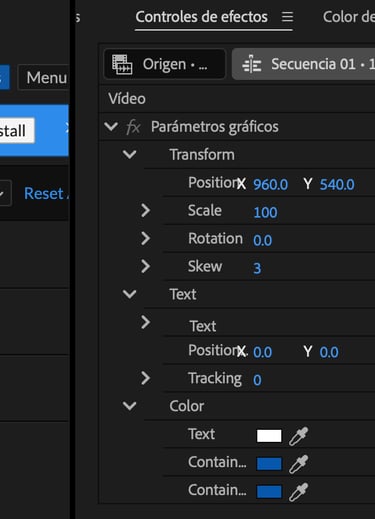This screenshot has width=375, height=519.
Task: Click the Origen source clip icon
Action: [x=122, y=64]
